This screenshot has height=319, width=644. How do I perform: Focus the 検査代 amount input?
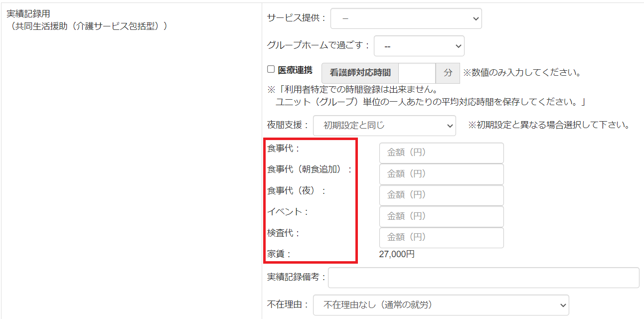coord(441,237)
